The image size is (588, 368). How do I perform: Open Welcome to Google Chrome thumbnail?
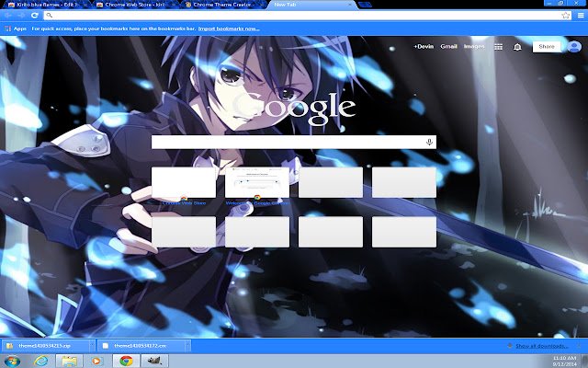tap(257, 182)
